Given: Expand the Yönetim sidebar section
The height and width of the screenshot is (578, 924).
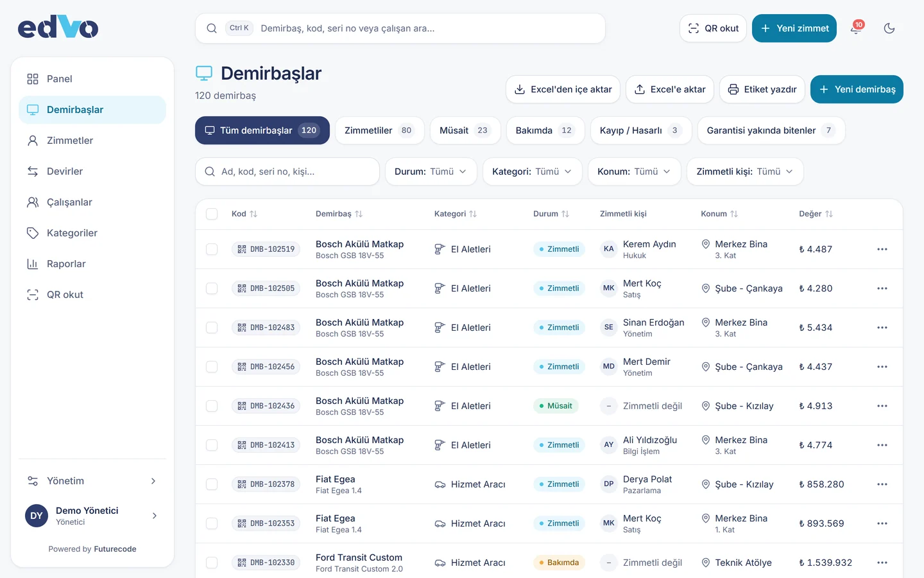Looking at the screenshot, I should coord(92,481).
